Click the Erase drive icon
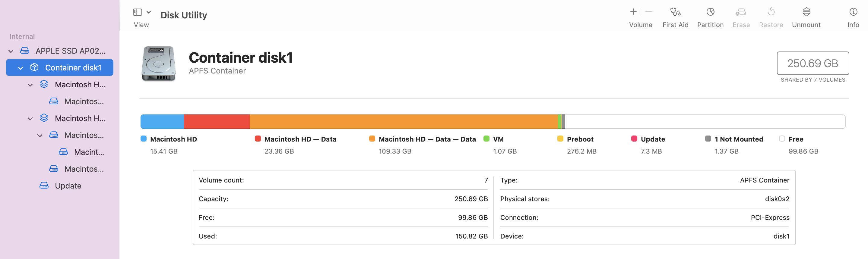 [x=741, y=12]
